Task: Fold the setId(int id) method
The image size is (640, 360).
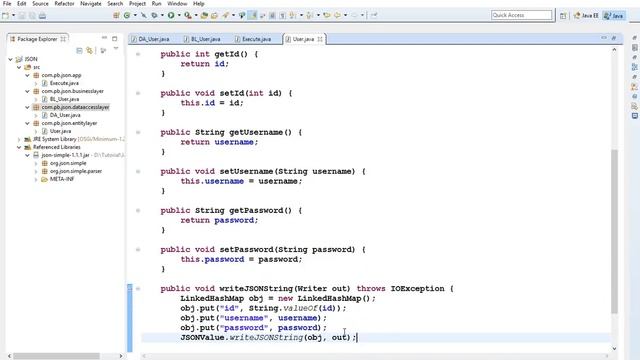Action: (x=138, y=93)
